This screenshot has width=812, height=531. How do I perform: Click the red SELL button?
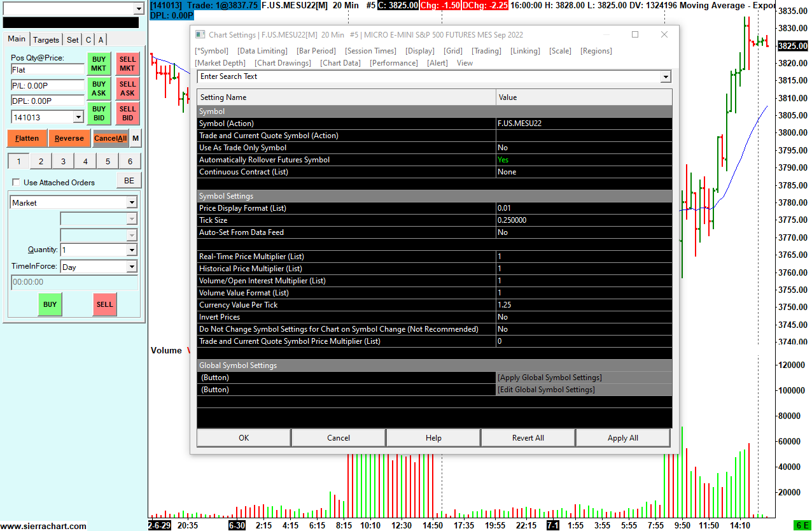coord(105,304)
